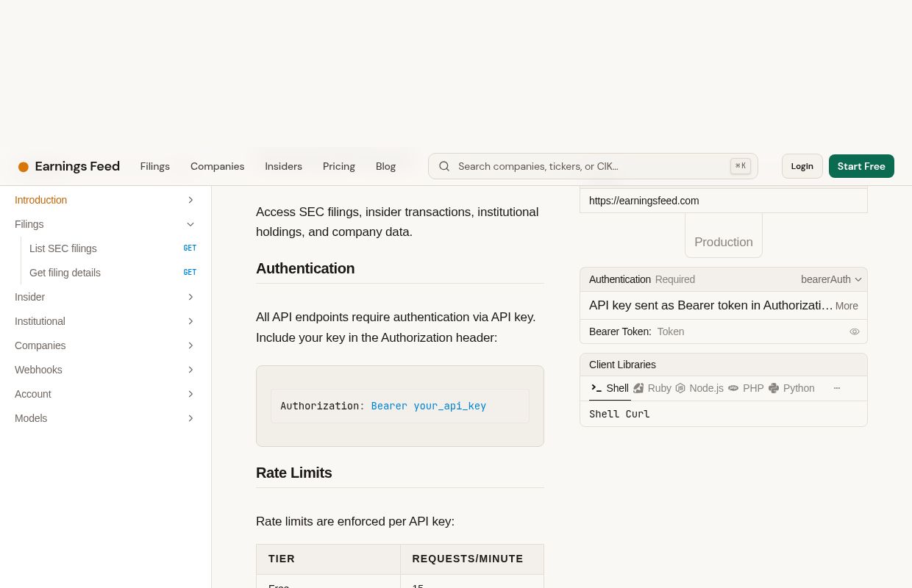
Task: Click the Rate Limits section heading
Action: [294, 473]
